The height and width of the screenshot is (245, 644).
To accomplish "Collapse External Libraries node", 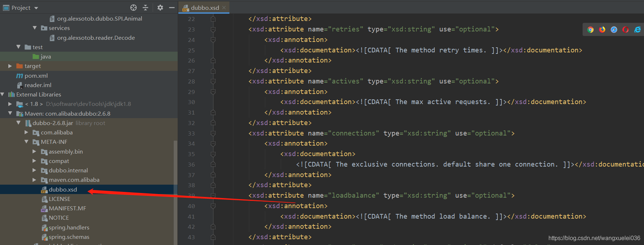I will (x=3, y=94).
